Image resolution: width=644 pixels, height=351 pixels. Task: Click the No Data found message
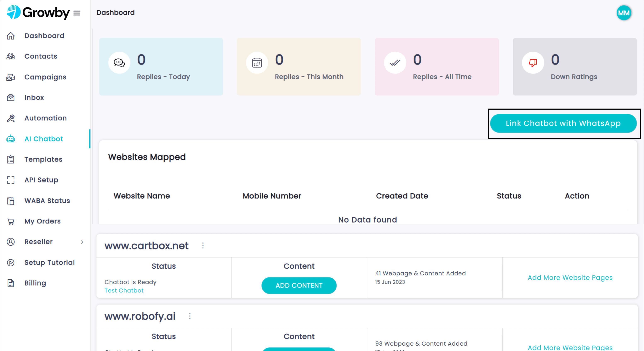(x=367, y=220)
